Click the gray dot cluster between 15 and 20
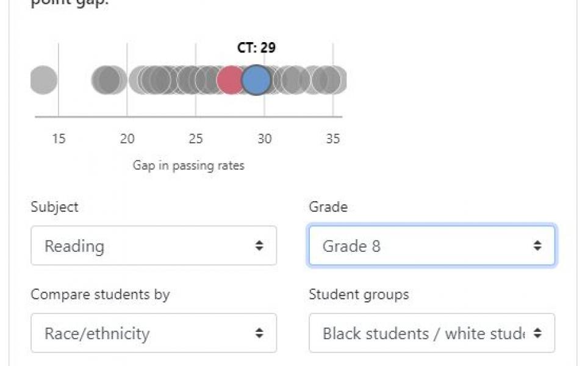This screenshot has height=366, width=588. pyautogui.click(x=109, y=80)
